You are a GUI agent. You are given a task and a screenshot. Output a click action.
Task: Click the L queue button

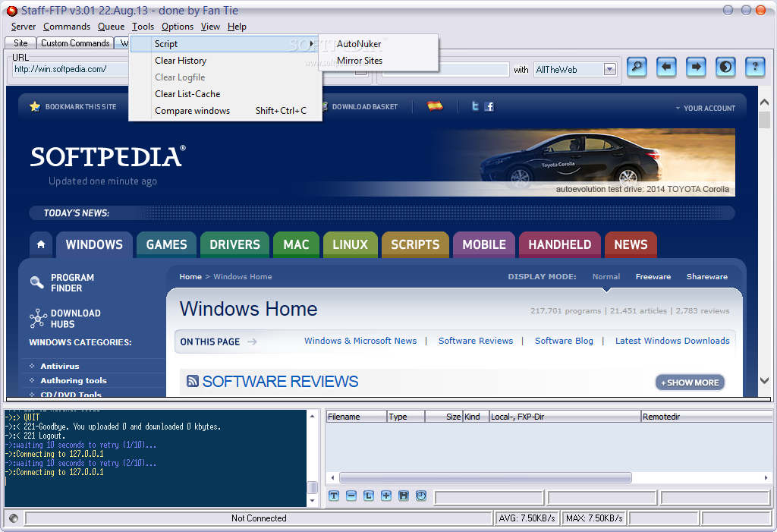(x=369, y=496)
